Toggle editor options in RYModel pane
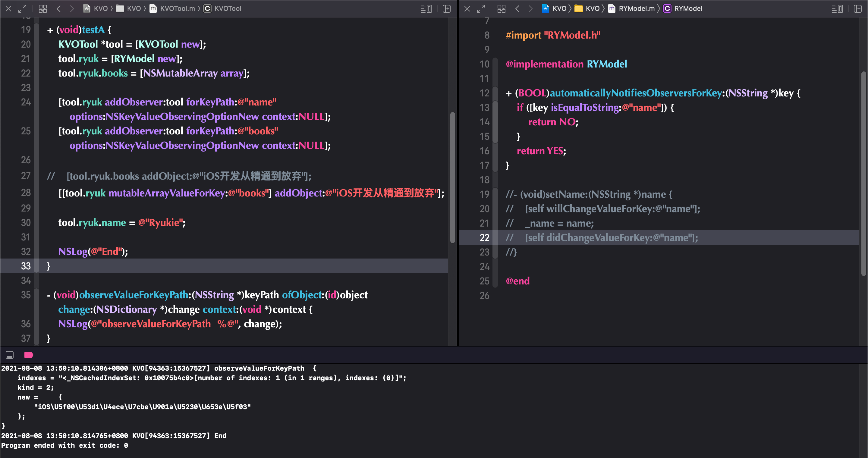Viewport: 868px width, 458px height. pyautogui.click(x=837, y=9)
